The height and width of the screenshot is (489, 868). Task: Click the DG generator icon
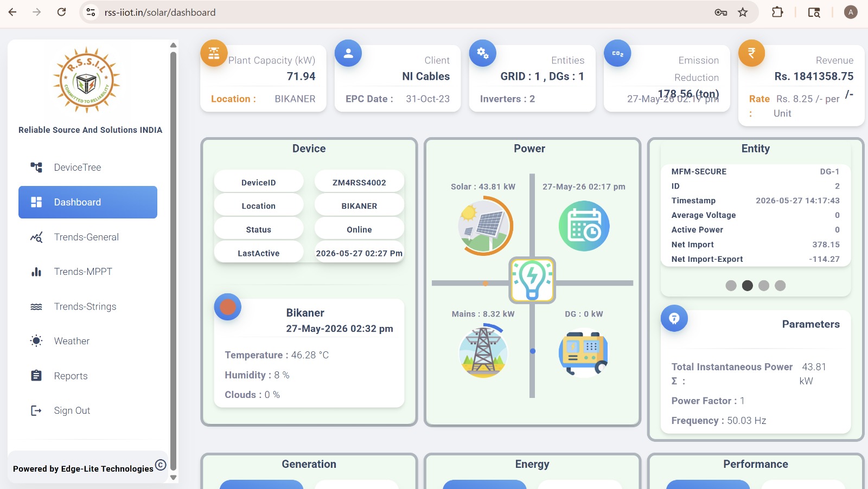coord(584,353)
